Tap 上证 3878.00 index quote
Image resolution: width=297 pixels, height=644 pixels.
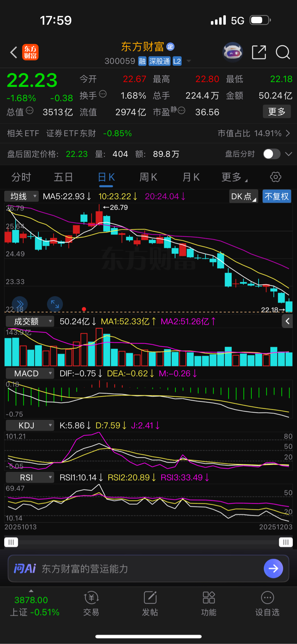coord(34,606)
